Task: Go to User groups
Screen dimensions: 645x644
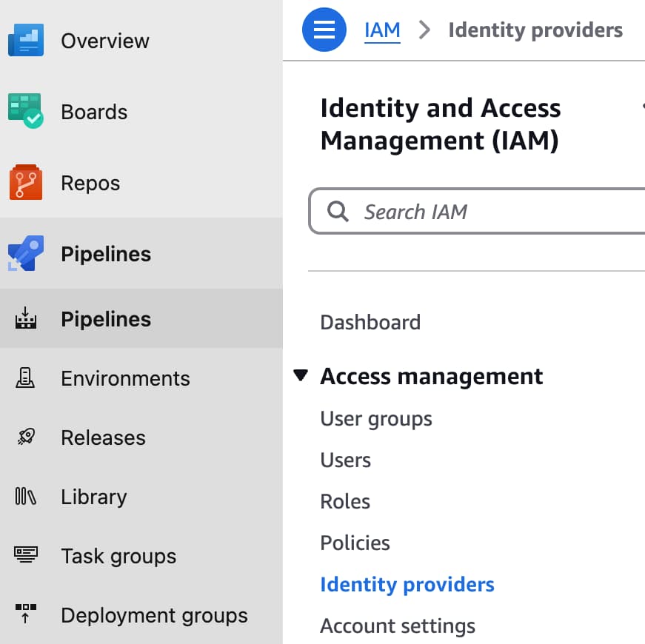Action: [376, 419]
